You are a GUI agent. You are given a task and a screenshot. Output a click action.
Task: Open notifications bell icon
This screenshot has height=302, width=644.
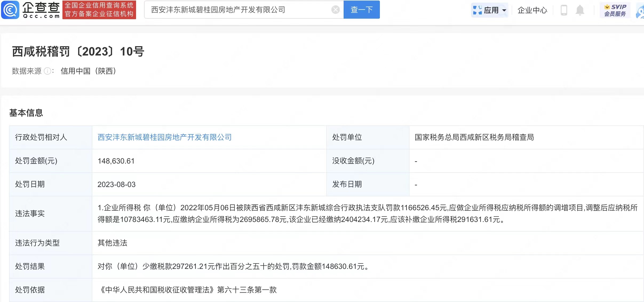pos(580,10)
